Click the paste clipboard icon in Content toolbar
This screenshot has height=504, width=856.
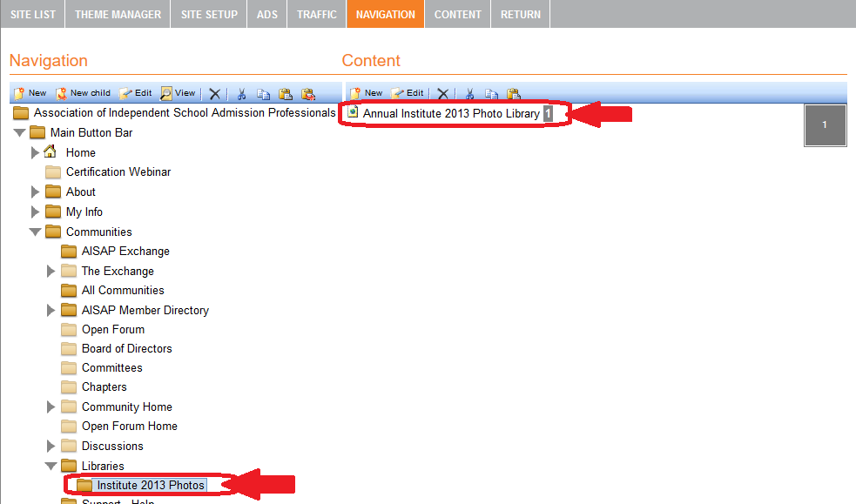pos(513,94)
